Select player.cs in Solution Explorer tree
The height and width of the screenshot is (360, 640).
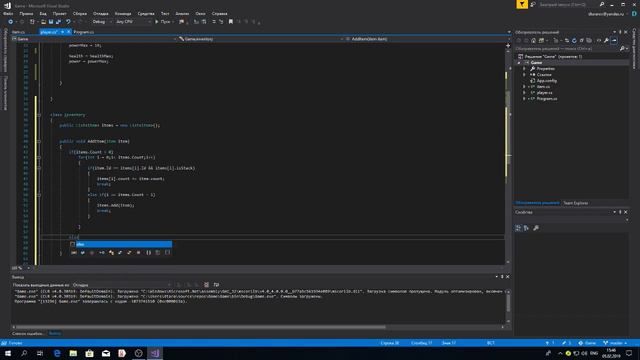[x=544, y=93]
